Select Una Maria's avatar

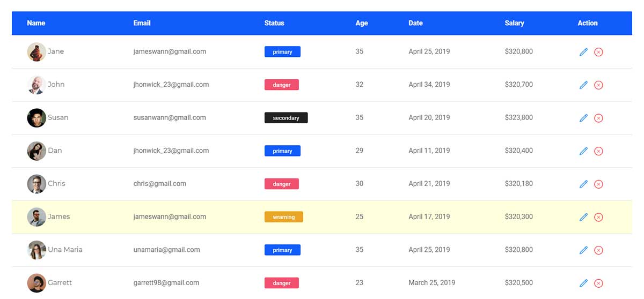36,250
